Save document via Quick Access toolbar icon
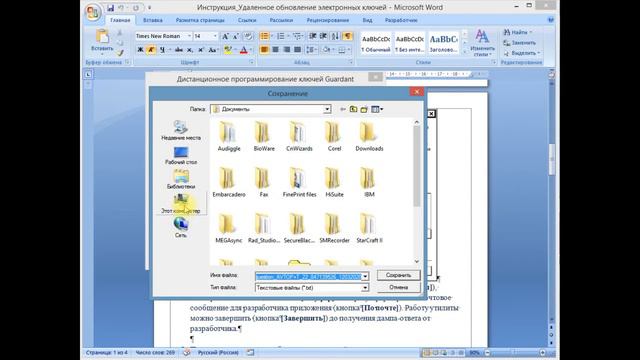This screenshot has width=640, height=360. 110,8
